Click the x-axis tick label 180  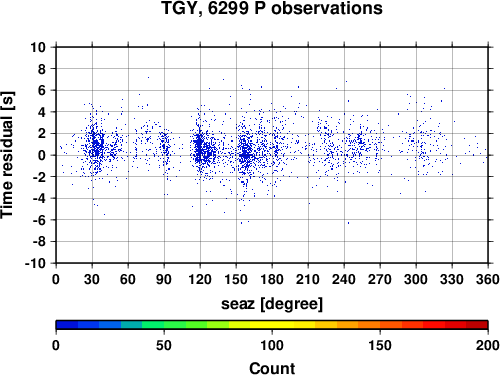point(272,279)
